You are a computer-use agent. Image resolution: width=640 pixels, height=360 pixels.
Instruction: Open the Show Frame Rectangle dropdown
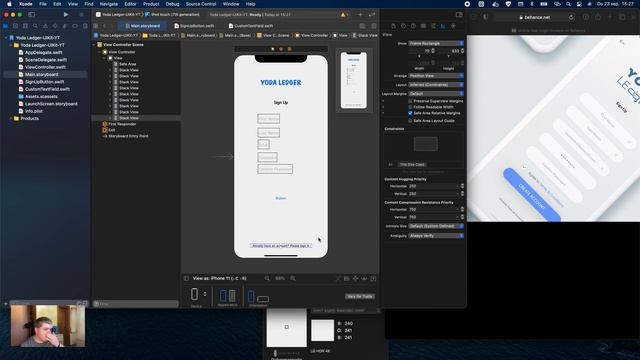tap(436, 43)
